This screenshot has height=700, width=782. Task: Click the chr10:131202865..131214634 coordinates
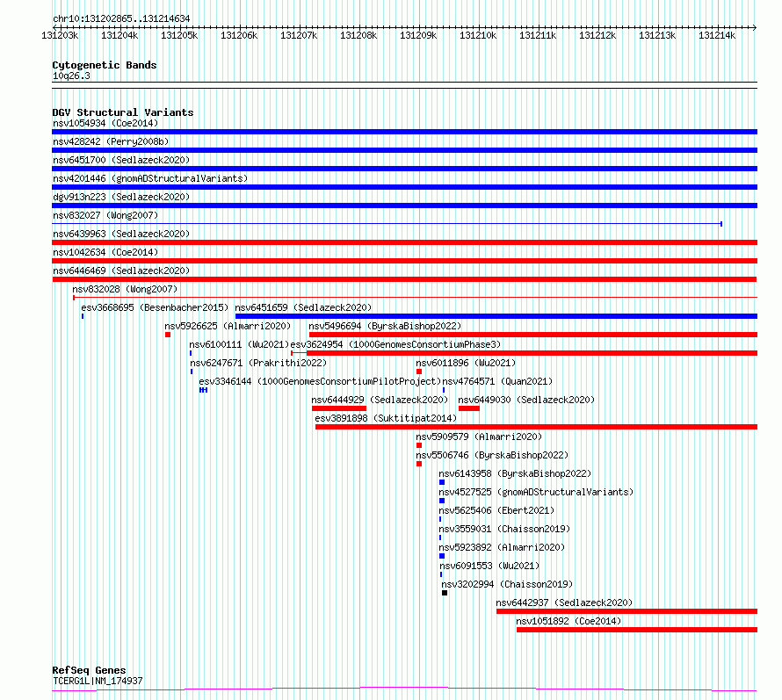click(x=121, y=19)
